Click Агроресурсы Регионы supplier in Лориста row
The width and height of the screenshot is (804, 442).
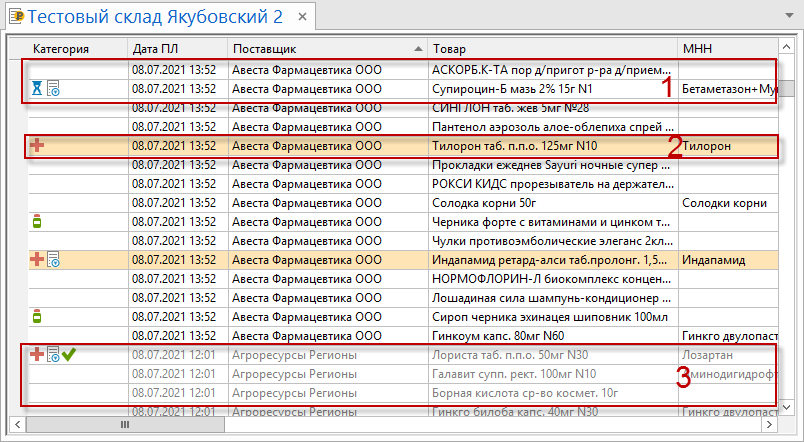point(294,354)
